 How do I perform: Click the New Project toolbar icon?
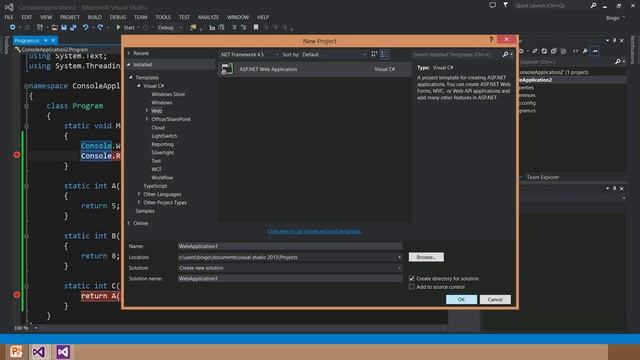click(40, 27)
